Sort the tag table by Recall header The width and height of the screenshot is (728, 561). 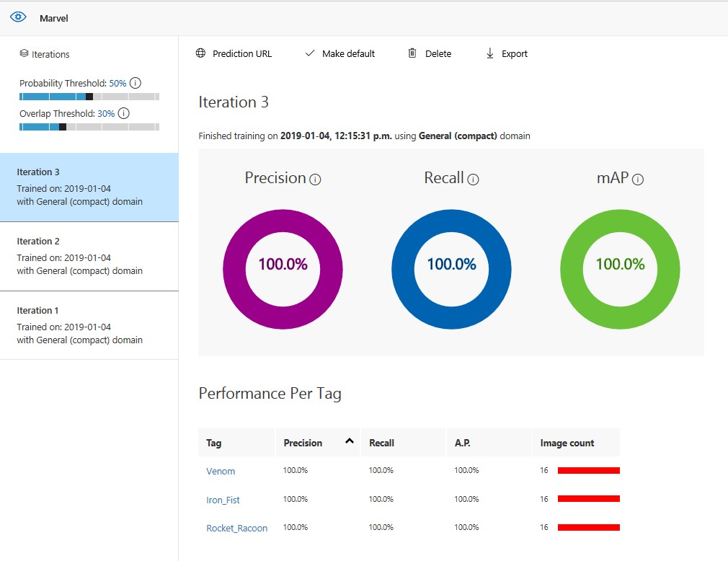(x=381, y=443)
